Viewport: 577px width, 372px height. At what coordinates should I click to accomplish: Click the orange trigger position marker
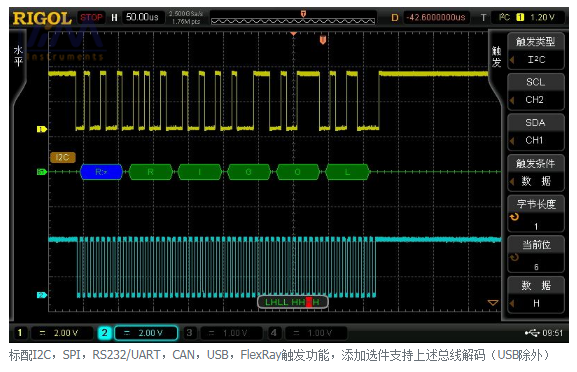[323, 40]
